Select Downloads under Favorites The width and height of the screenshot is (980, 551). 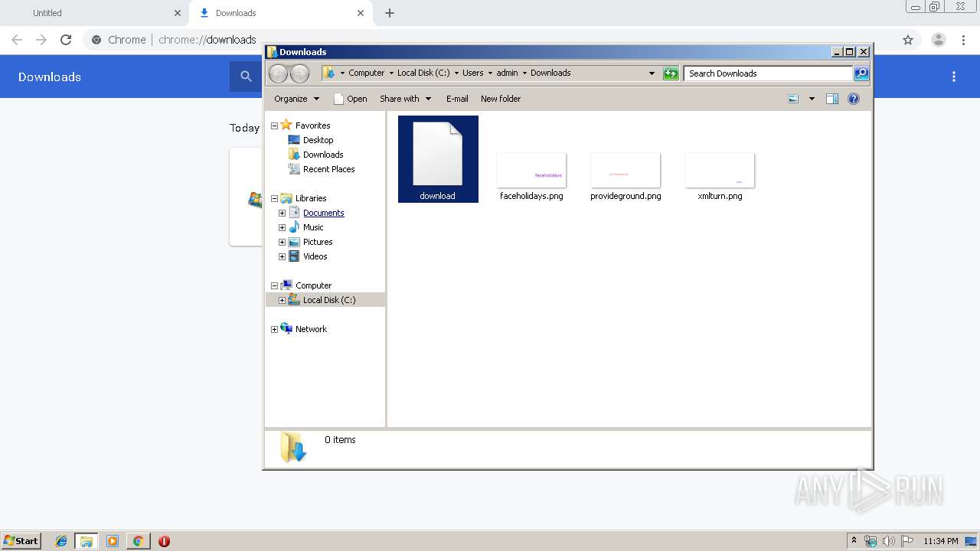[323, 155]
